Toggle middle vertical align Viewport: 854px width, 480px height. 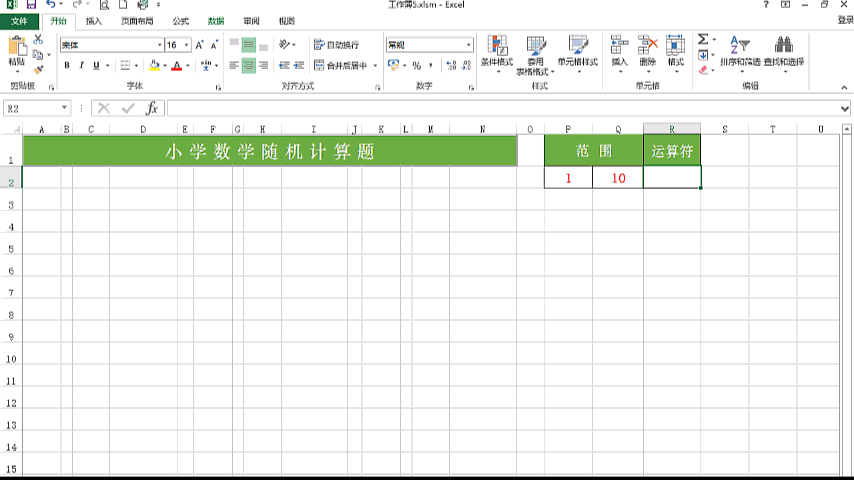[249, 45]
